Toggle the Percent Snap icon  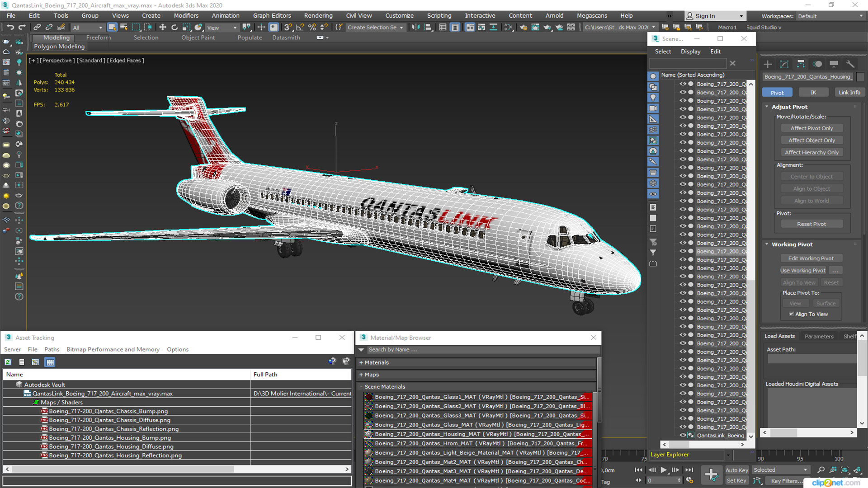pyautogui.click(x=311, y=28)
